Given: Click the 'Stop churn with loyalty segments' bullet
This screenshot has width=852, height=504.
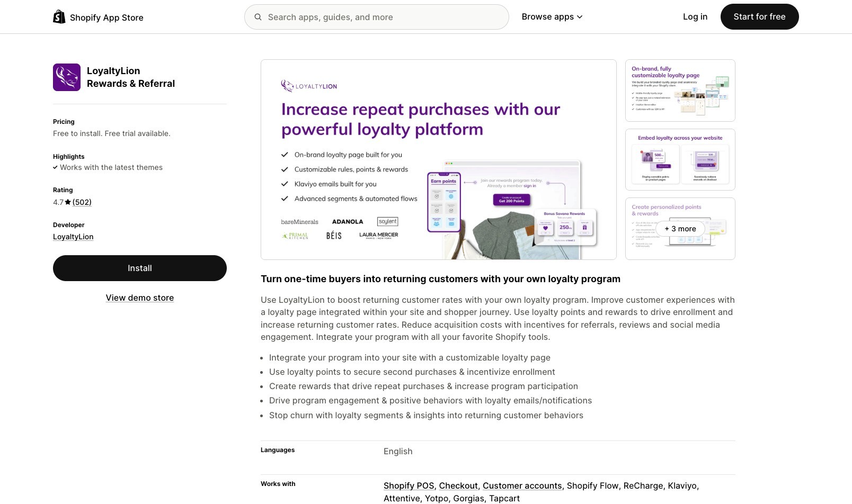Looking at the screenshot, I should tap(426, 416).
